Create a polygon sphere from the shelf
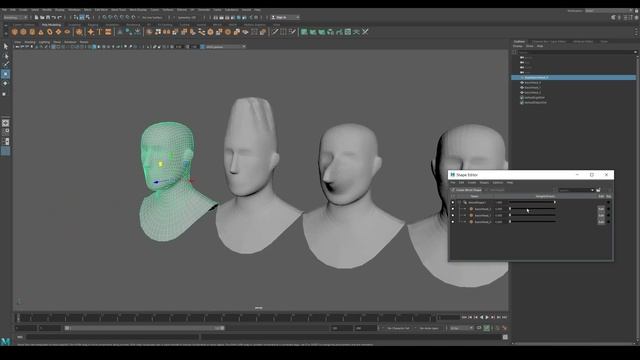 (15, 32)
